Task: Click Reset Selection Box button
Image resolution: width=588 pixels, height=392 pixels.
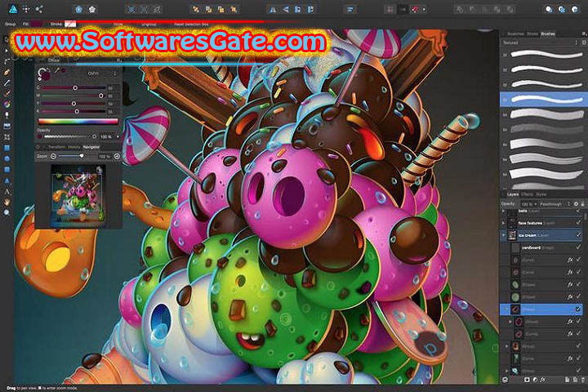Action: click(191, 24)
